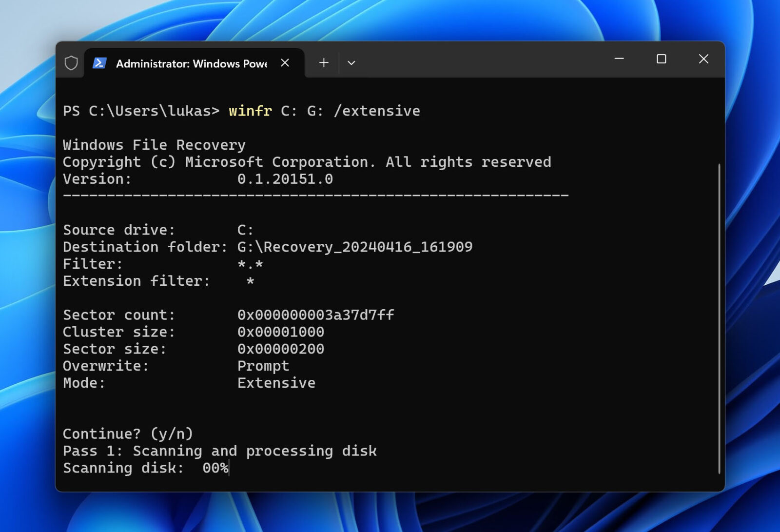Click the PS C:\Users\lukas prompt text
The image size is (780, 532).
pyautogui.click(x=141, y=111)
